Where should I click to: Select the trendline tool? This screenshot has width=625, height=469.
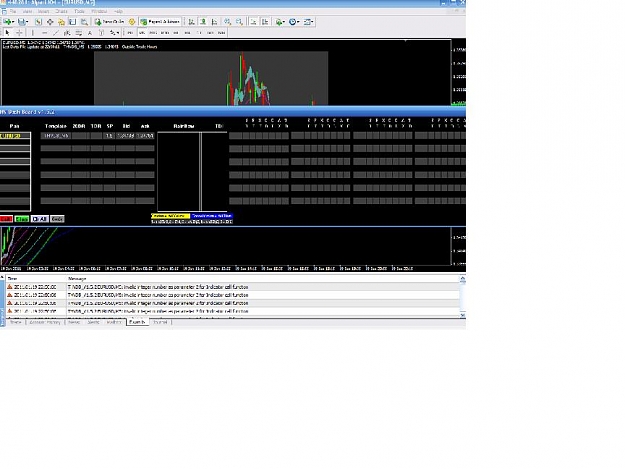pyautogui.click(x=56, y=33)
